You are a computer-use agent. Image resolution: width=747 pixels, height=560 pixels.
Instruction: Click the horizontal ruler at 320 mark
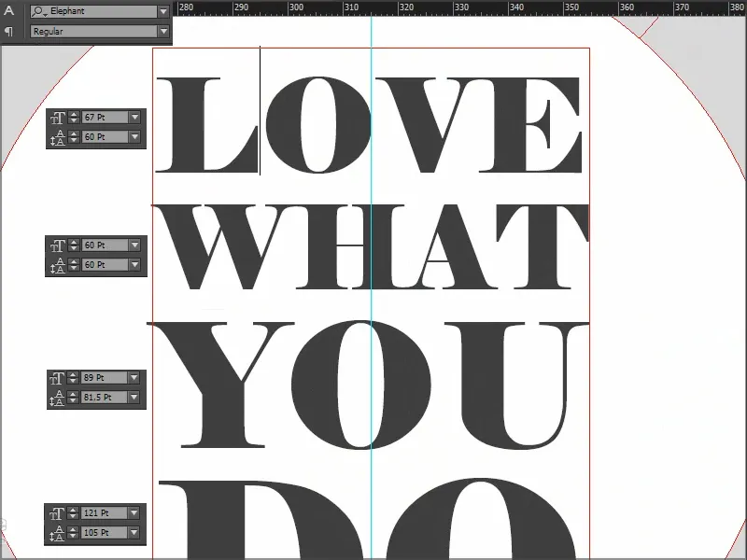pyautogui.click(x=406, y=7)
